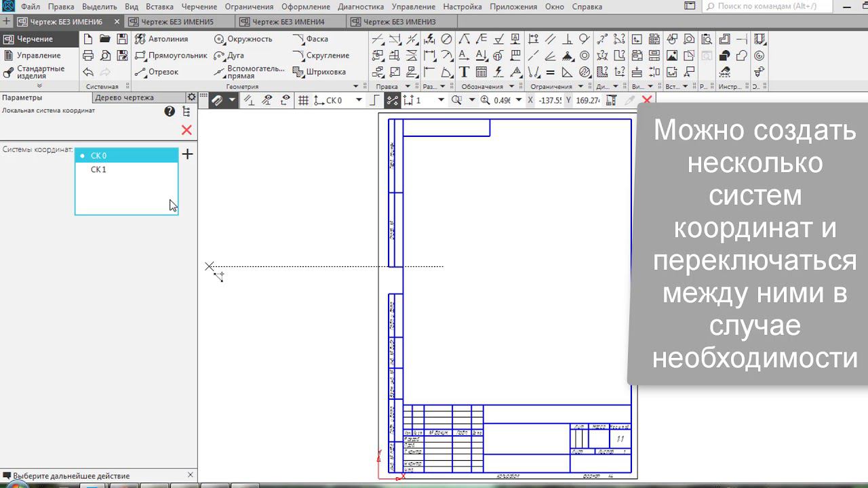Open the layer number dropdown
The width and height of the screenshot is (868, 488).
[x=441, y=100]
